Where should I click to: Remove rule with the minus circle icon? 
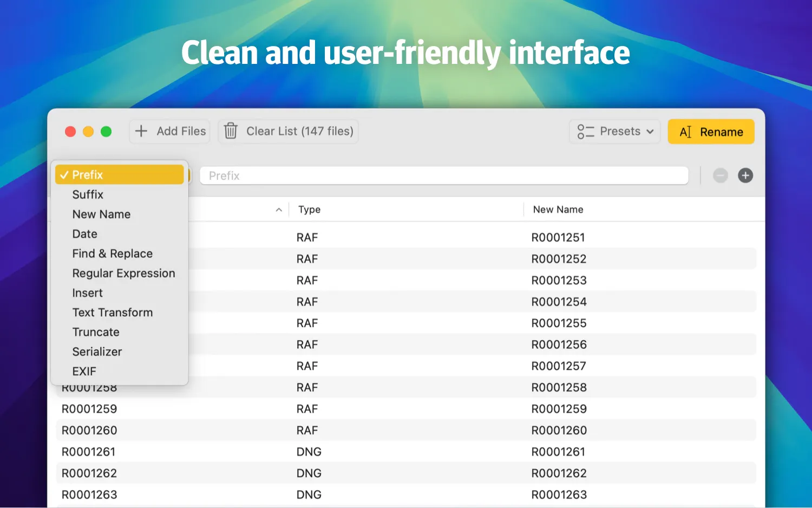point(721,175)
